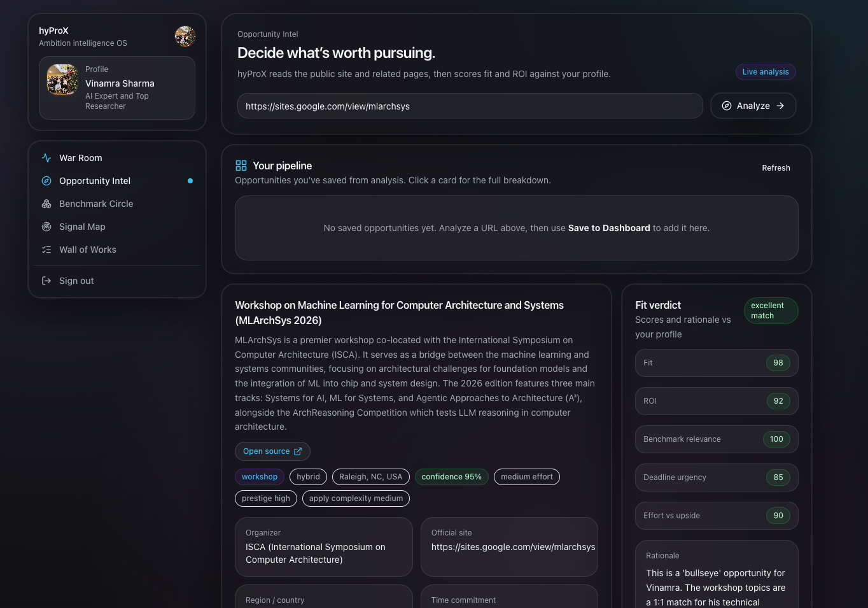This screenshot has width=868, height=608.
Task: Open the Vinamra Sharma profile card
Action: click(x=117, y=88)
